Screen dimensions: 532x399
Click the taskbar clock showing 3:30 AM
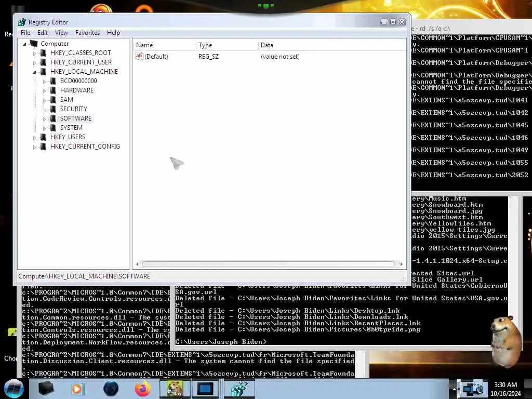click(506, 389)
